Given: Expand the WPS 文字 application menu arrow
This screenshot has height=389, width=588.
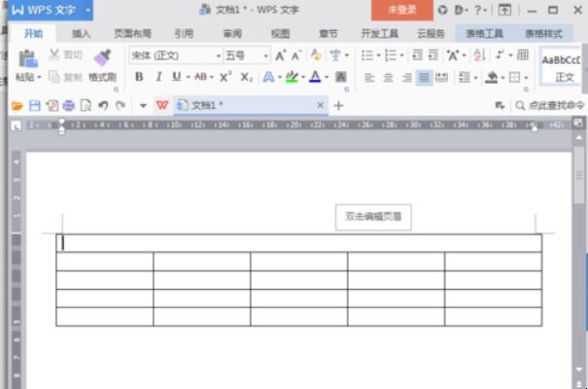Looking at the screenshot, I should tap(87, 10).
